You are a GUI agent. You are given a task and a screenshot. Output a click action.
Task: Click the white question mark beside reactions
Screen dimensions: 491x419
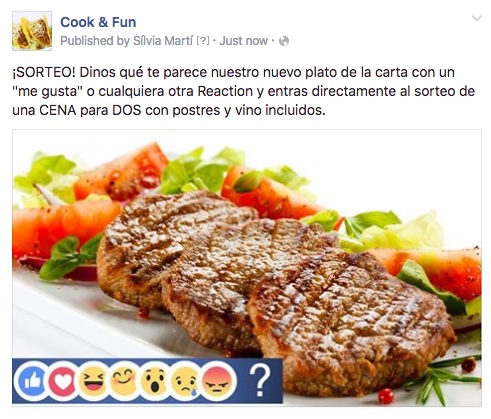[x=260, y=380]
